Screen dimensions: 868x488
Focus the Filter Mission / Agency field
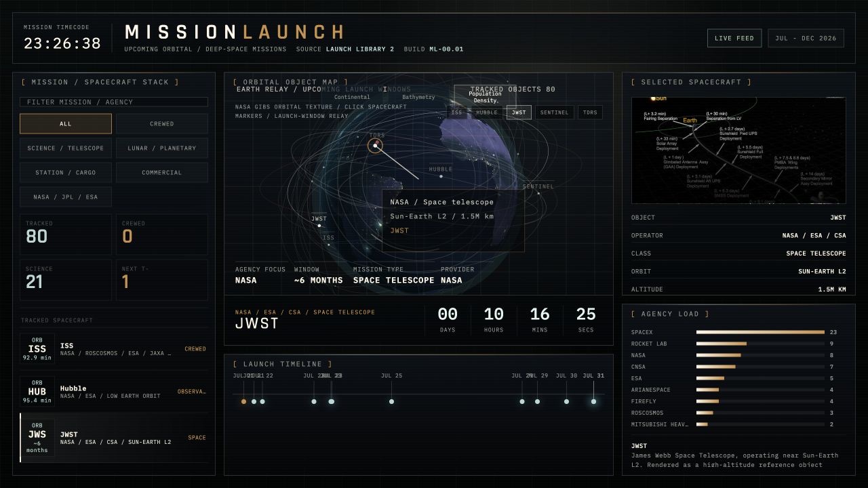point(114,102)
